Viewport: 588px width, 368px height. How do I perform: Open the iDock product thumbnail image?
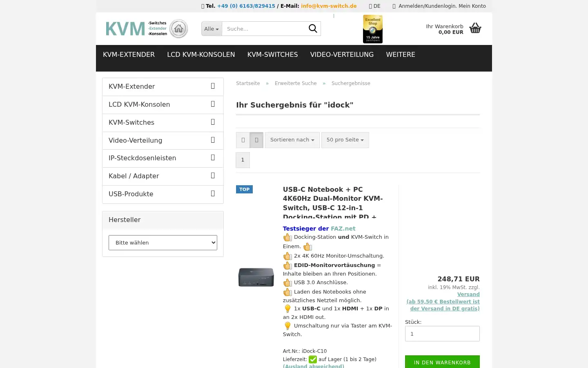[x=256, y=277]
